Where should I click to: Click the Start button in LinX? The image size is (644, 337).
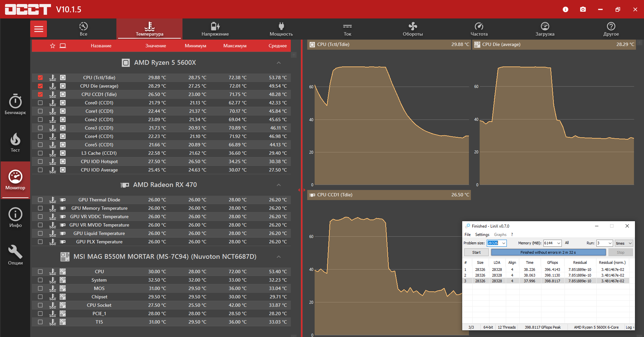pyautogui.click(x=476, y=252)
